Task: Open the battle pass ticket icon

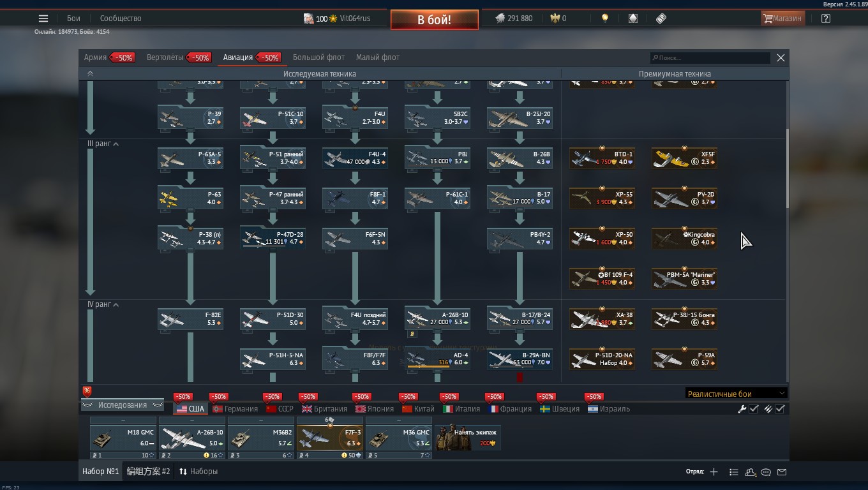Action: click(661, 19)
